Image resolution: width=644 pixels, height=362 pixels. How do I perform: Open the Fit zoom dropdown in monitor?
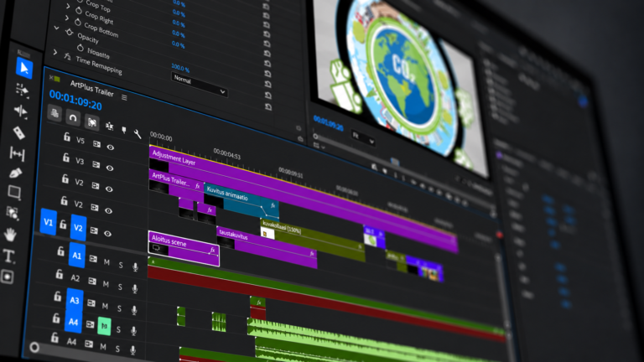[x=363, y=137]
